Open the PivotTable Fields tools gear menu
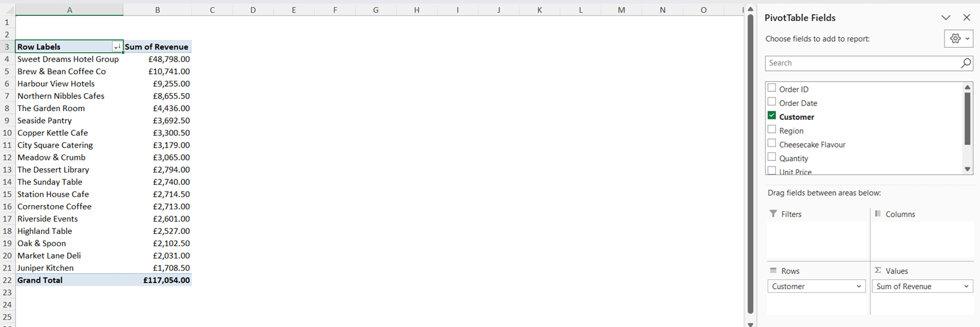The width and height of the screenshot is (980, 327). click(x=959, y=39)
